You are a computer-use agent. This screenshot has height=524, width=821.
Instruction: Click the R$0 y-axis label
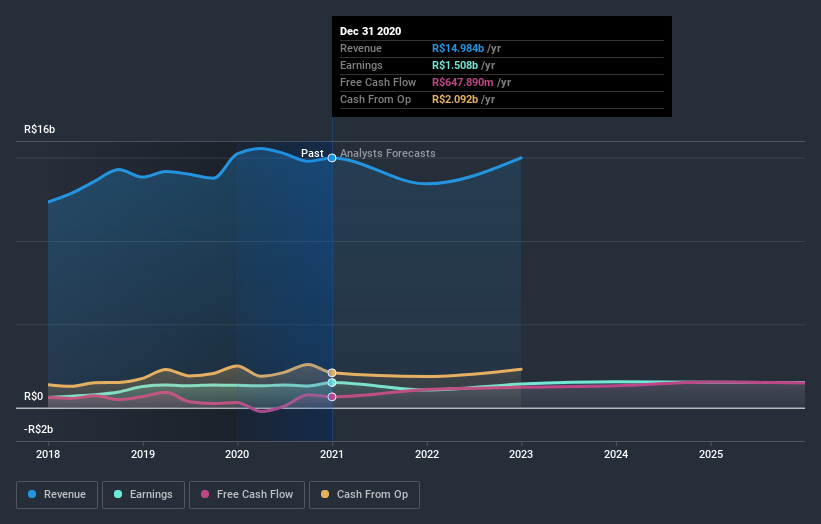coord(34,396)
